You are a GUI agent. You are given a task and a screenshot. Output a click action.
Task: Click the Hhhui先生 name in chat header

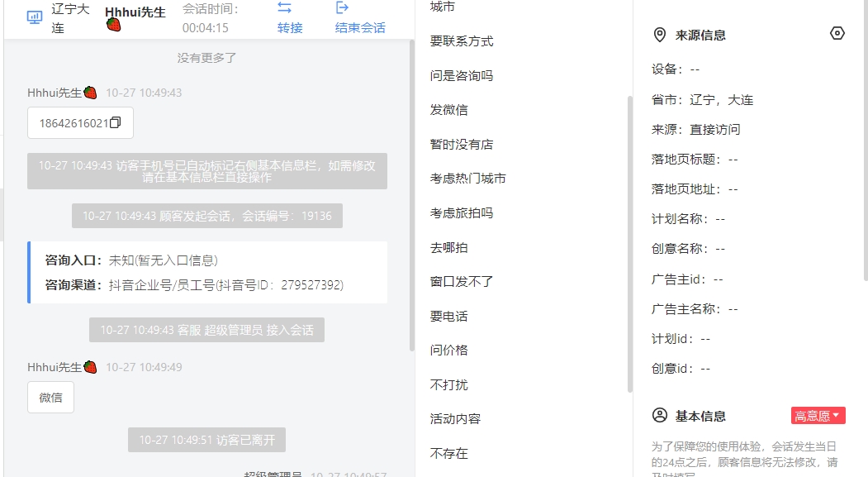point(135,12)
